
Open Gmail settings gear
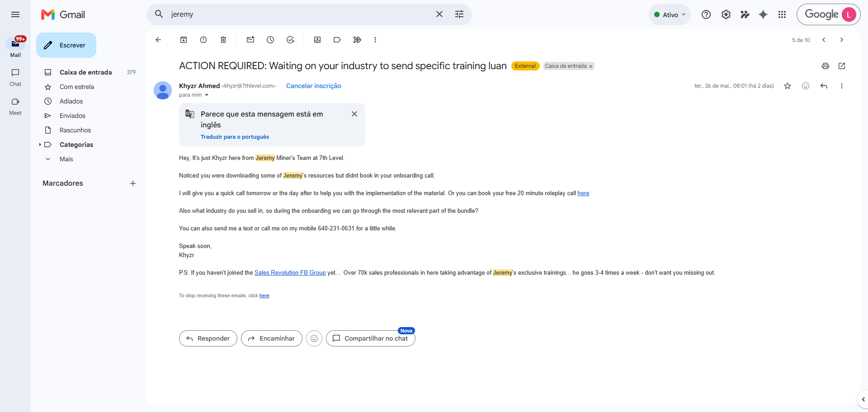click(726, 14)
